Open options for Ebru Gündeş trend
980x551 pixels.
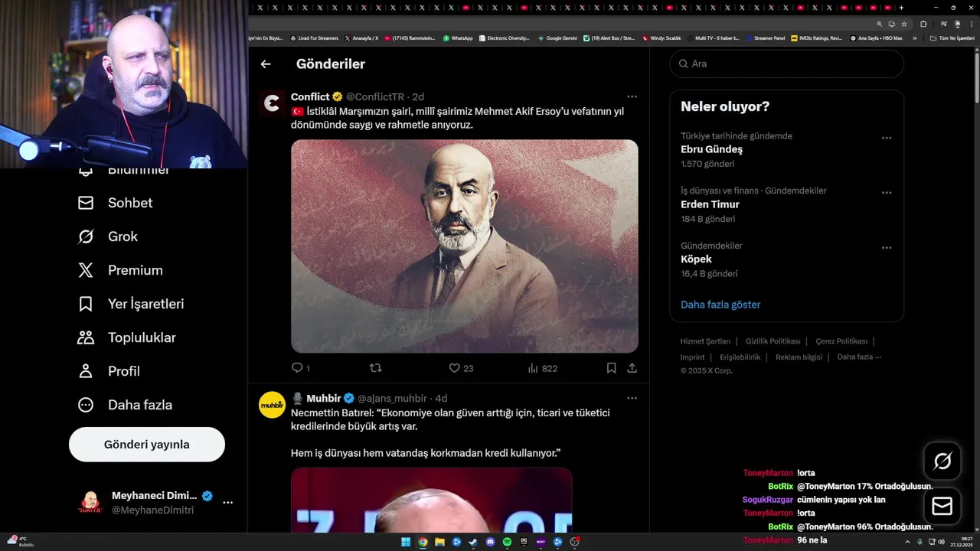click(887, 138)
